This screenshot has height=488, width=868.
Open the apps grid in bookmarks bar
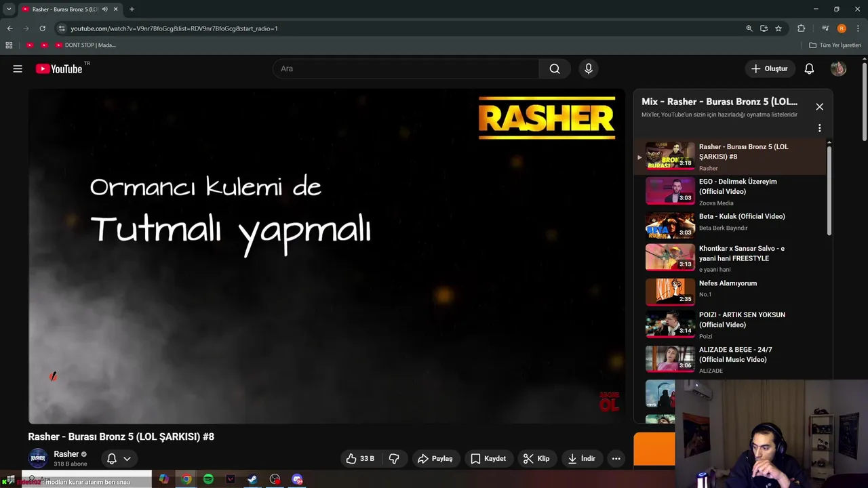[x=9, y=45]
